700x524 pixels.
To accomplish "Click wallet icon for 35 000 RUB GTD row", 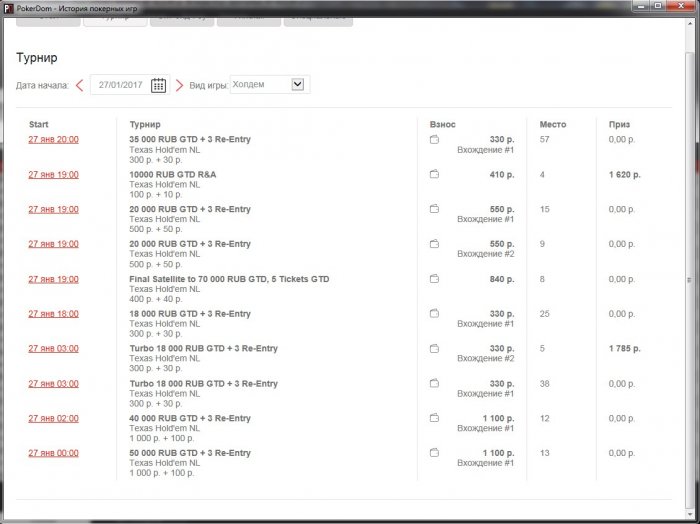I will click(434, 140).
